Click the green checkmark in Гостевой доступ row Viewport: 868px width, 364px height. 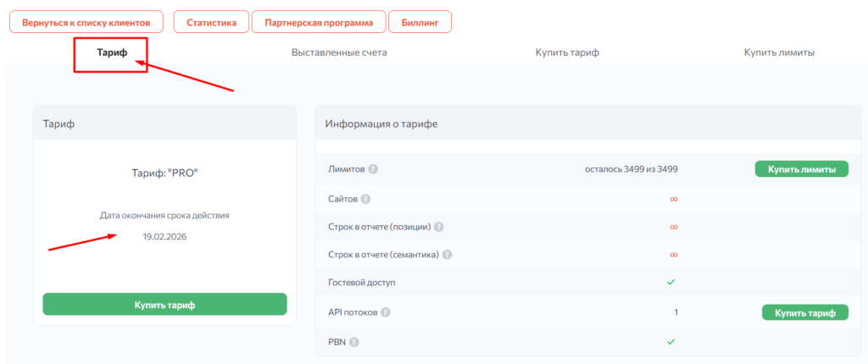point(670,283)
